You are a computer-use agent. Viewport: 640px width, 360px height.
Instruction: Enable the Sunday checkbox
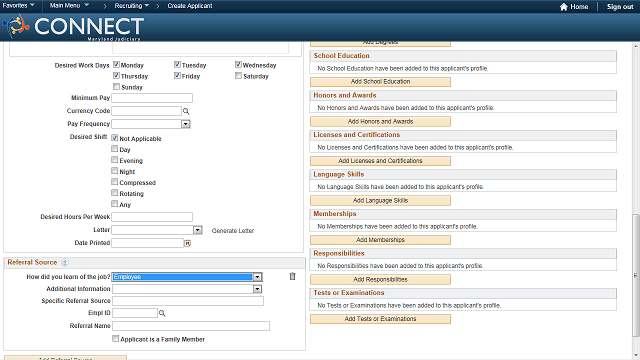point(116,87)
